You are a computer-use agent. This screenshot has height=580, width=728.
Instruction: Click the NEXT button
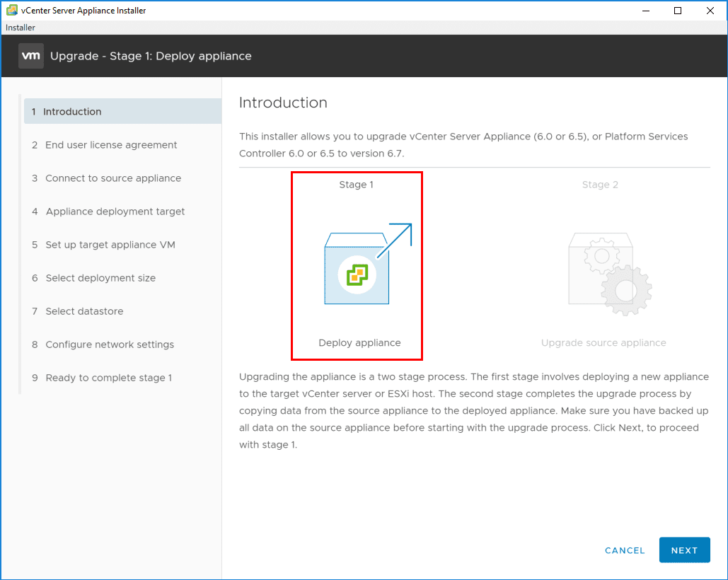click(x=684, y=550)
